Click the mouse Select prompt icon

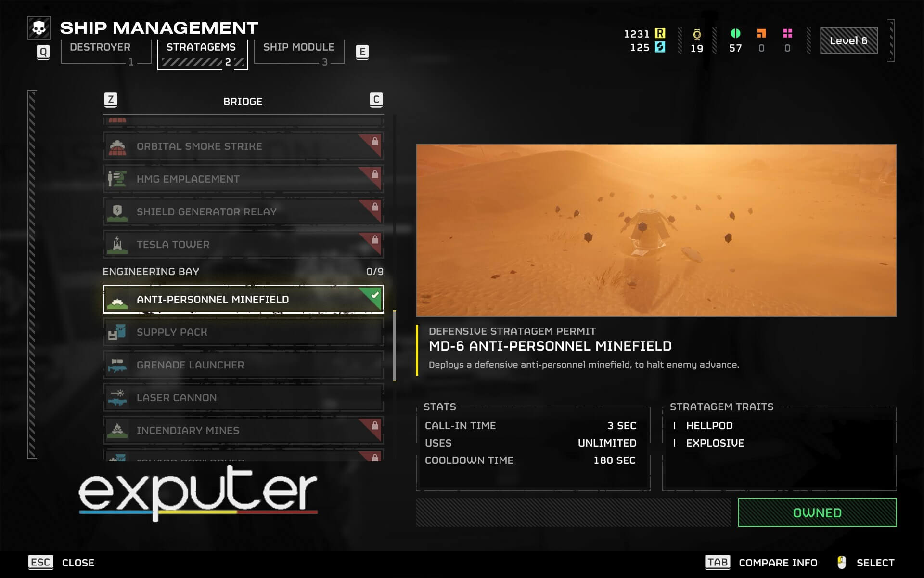tap(841, 563)
